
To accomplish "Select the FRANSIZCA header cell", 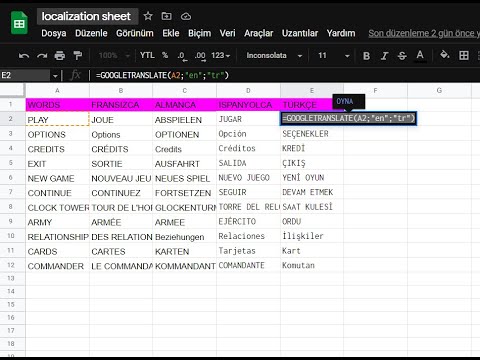I will coord(121,105).
